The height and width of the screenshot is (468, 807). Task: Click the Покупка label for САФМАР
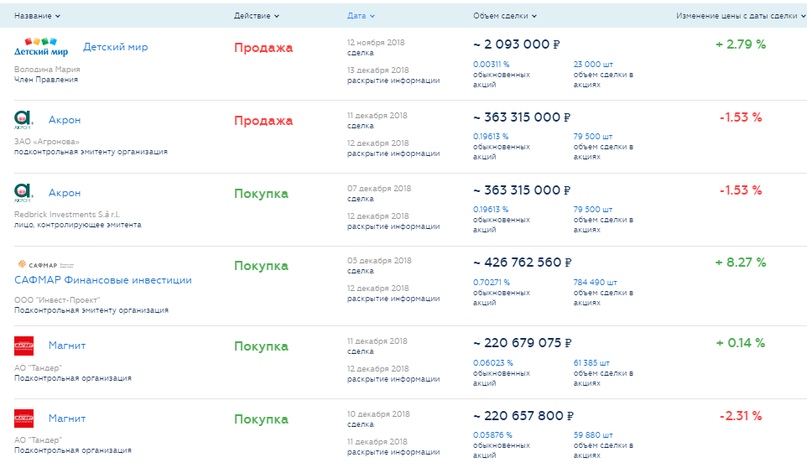[x=261, y=266]
